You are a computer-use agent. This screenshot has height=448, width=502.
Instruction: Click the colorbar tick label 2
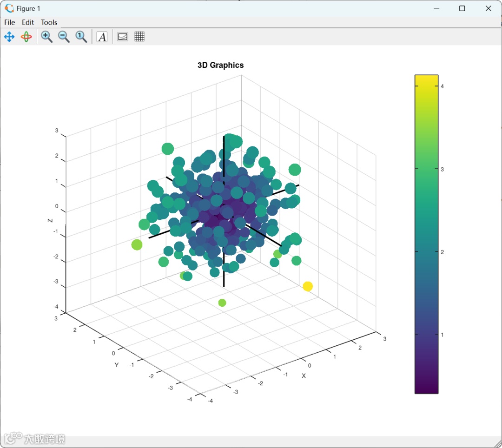pos(442,252)
